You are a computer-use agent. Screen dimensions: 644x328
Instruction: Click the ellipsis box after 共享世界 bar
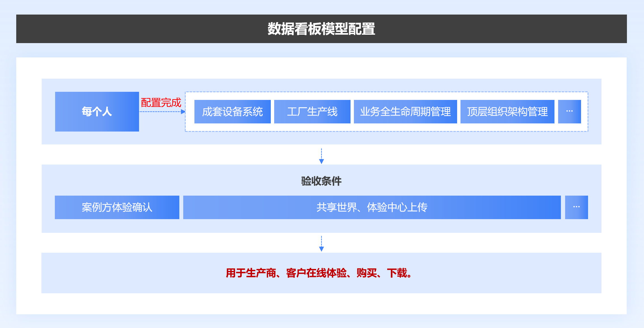point(576,207)
